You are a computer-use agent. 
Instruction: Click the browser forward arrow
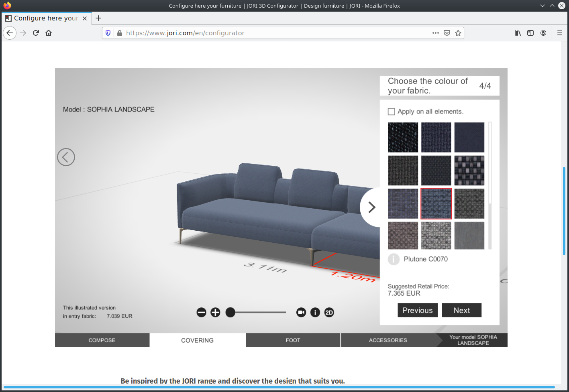(23, 33)
